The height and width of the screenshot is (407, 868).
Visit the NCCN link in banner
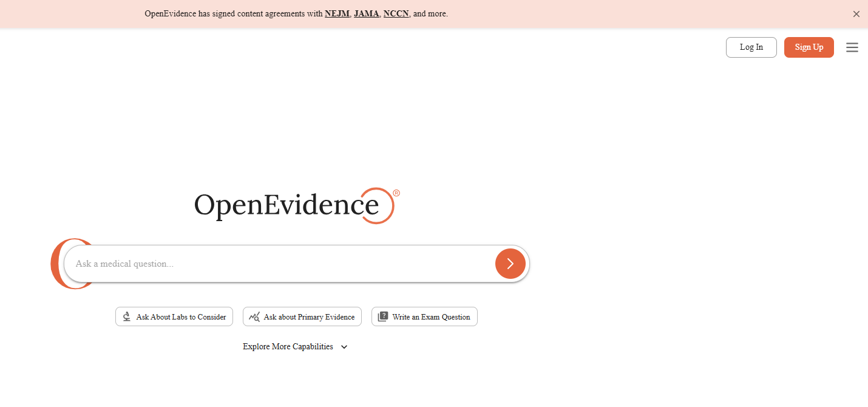[x=396, y=14]
